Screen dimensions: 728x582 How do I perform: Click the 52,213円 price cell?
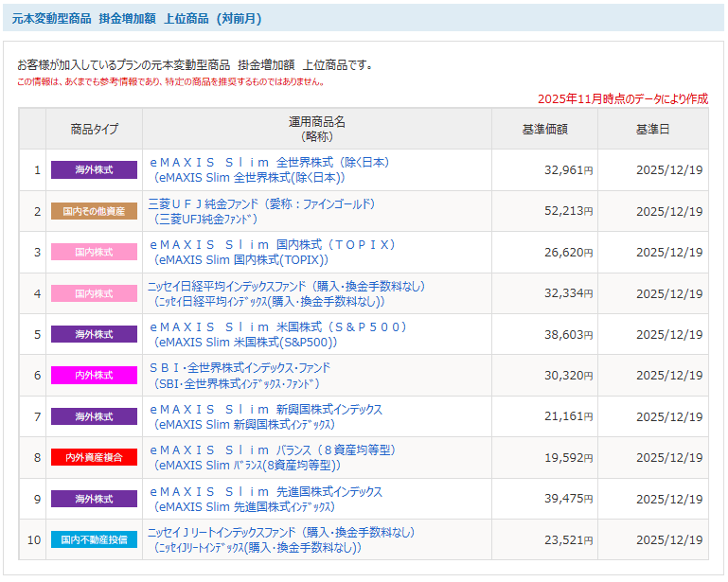[x=568, y=211]
